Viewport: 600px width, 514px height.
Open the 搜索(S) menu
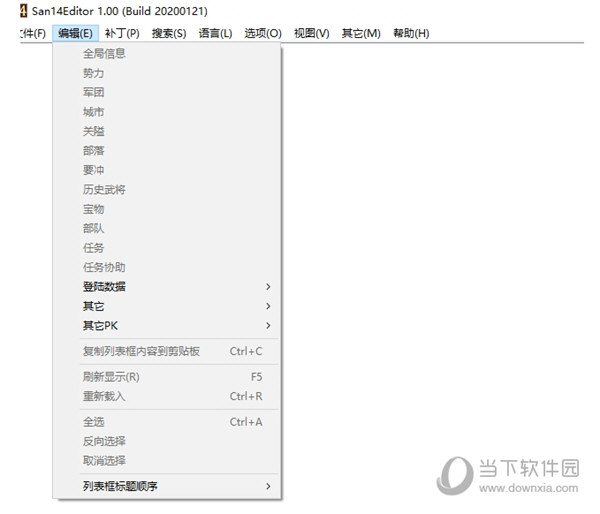pos(169,33)
